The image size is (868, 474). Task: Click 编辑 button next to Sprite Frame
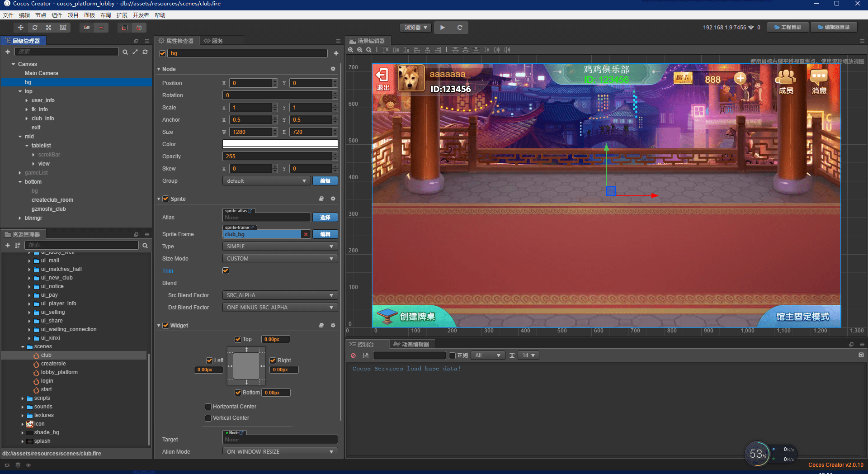click(325, 234)
